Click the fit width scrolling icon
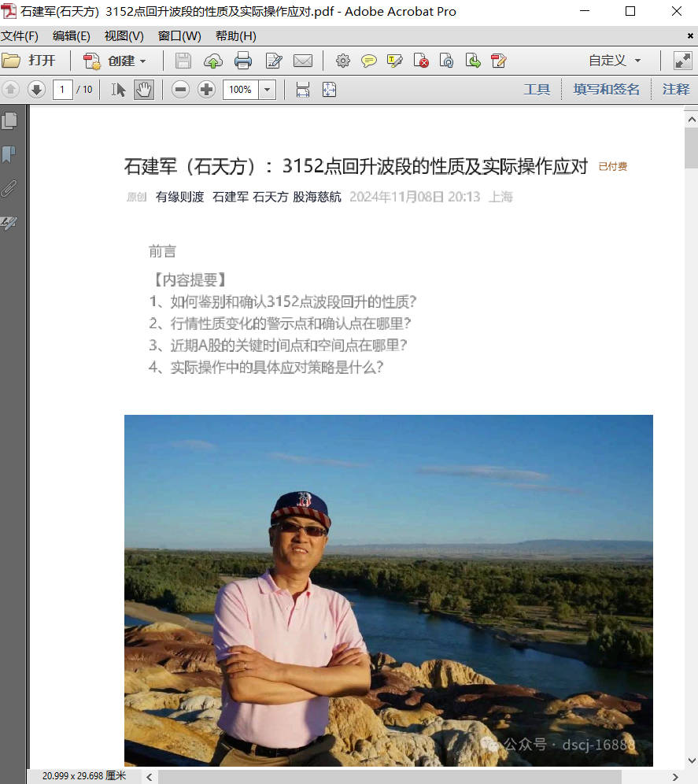 point(303,90)
